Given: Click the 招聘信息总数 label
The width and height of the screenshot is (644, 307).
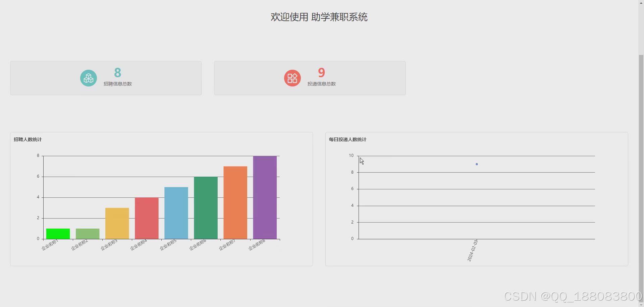Looking at the screenshot, I should point(118,84).
